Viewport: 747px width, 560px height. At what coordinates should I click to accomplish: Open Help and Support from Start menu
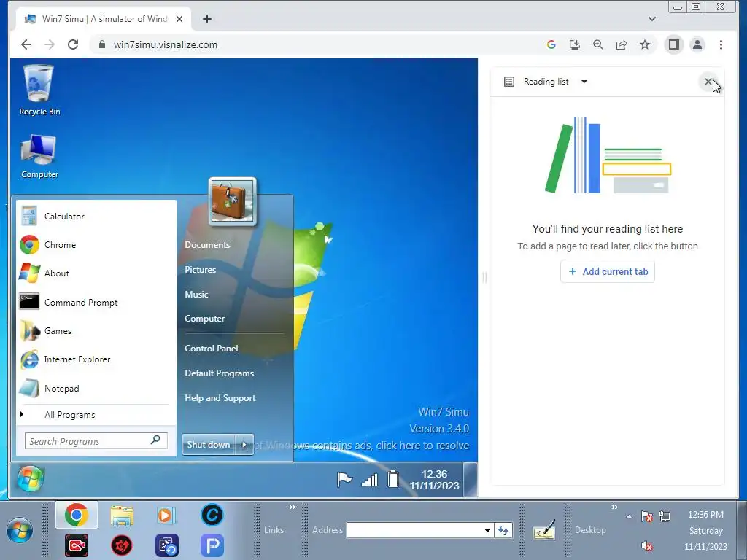(220, 398)
